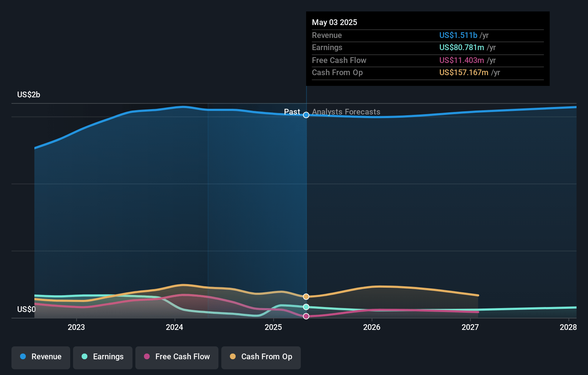Select the Free Cash Flow data point marker
The height and width of the screenshot is (375, 588).
306,316
